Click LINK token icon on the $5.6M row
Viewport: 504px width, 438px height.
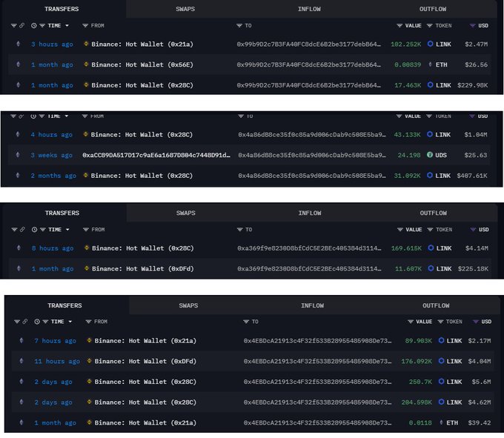tap(441, 382)
